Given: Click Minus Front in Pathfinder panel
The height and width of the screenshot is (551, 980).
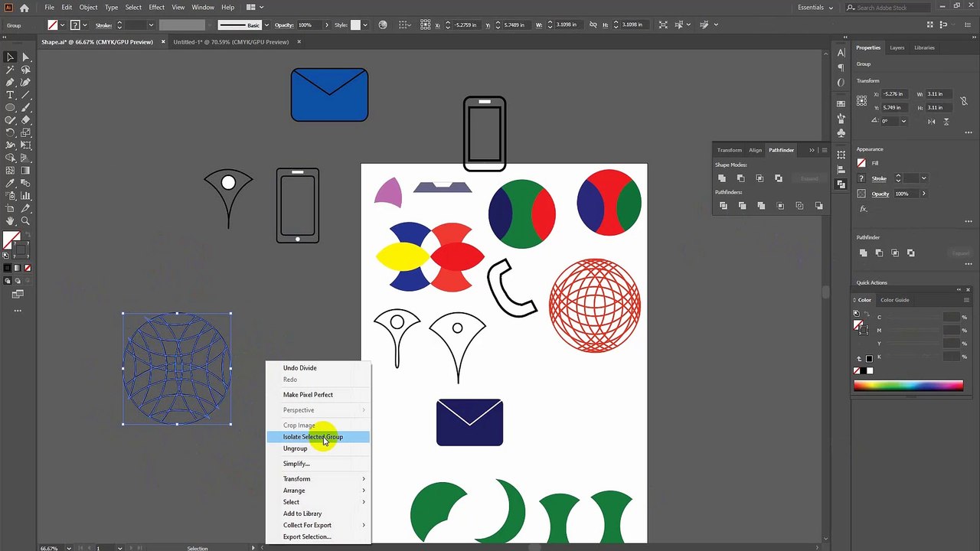Looking at the screenshot, I should pyautogui.click(x=741, y=178).
